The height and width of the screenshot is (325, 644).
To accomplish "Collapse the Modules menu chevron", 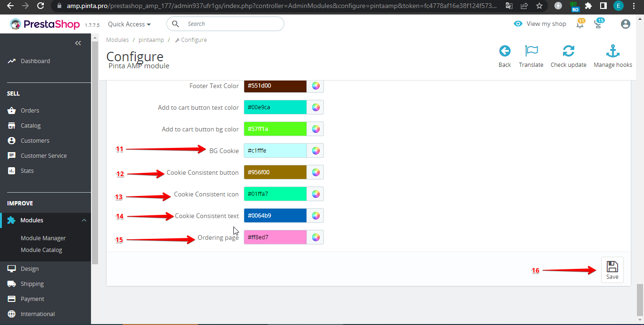I will tap(84, 220).
